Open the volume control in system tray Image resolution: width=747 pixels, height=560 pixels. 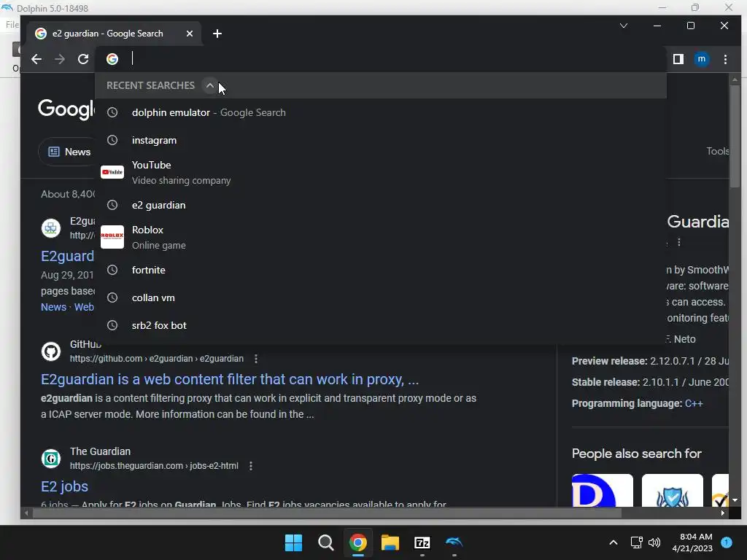pos(654,542)
